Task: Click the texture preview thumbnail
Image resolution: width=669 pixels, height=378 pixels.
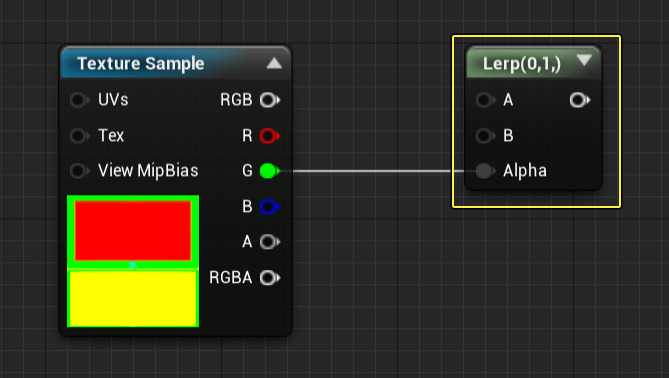Action: pyautogui.click(x=133, y=261)
